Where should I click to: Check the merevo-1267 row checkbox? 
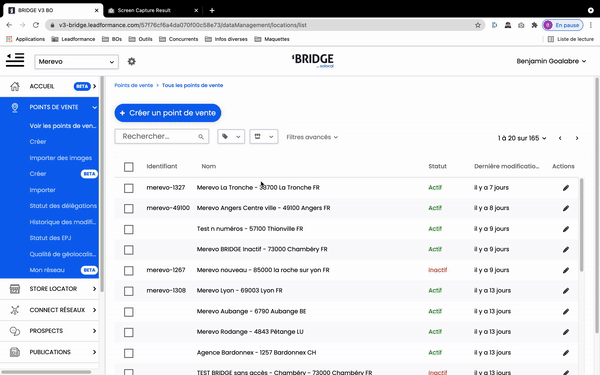pos(129,271)
